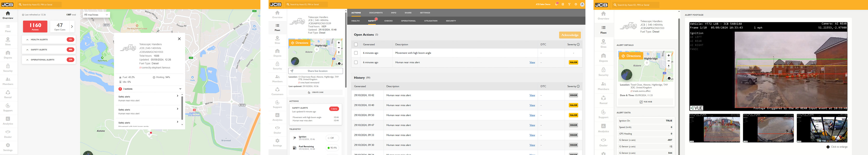The height and width of the screenshot is (155, 868).
Task: Check the Movement with high boom angle row
Action: 356,53
